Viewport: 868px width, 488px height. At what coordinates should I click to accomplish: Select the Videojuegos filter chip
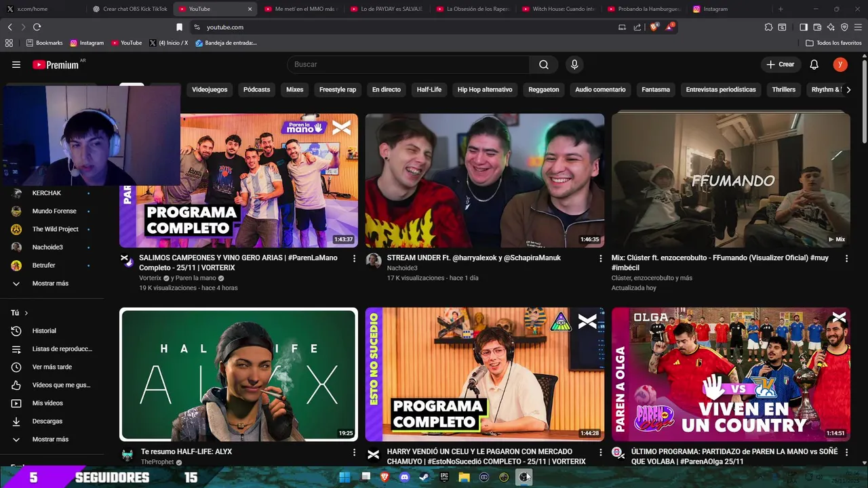210,89
